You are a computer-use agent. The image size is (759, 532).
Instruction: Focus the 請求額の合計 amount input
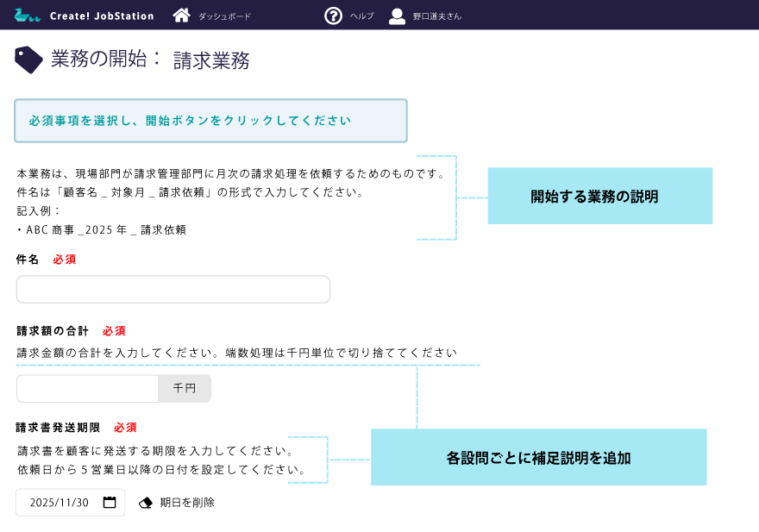87,389
